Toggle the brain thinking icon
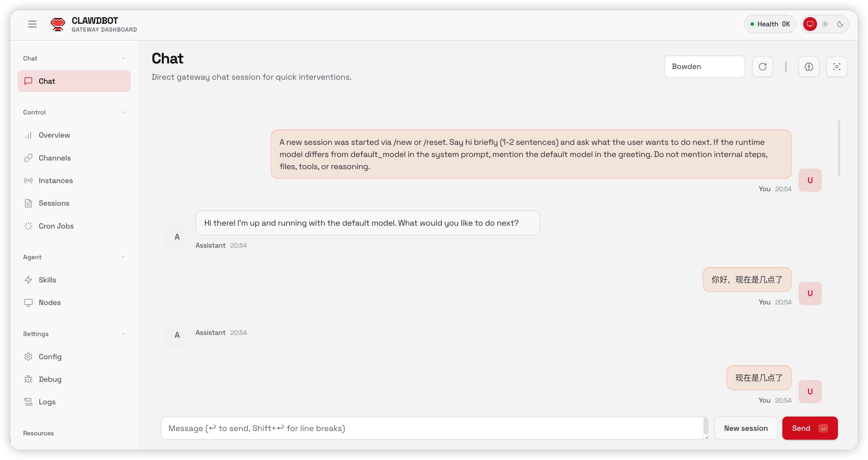868x460 pixels. coord(809,66)
